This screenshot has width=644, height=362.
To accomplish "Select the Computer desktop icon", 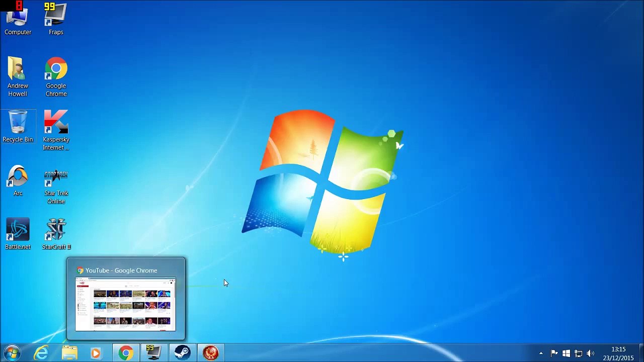I will tap(18, 19).
